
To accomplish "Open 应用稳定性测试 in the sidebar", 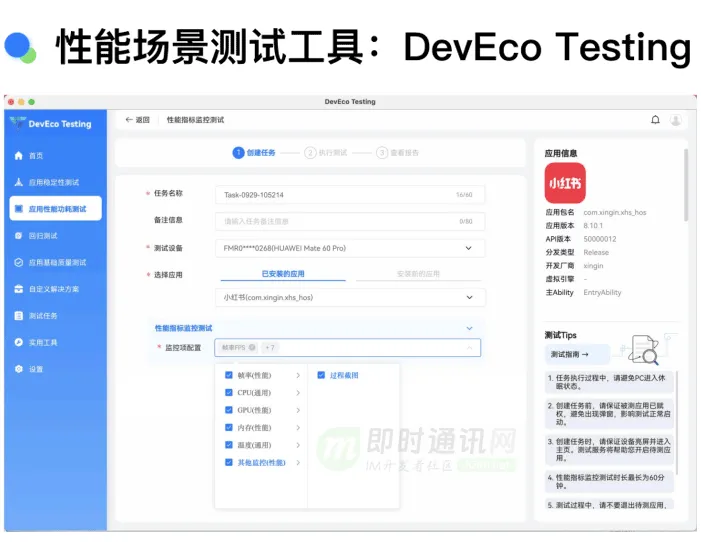I will pos(55,182).
